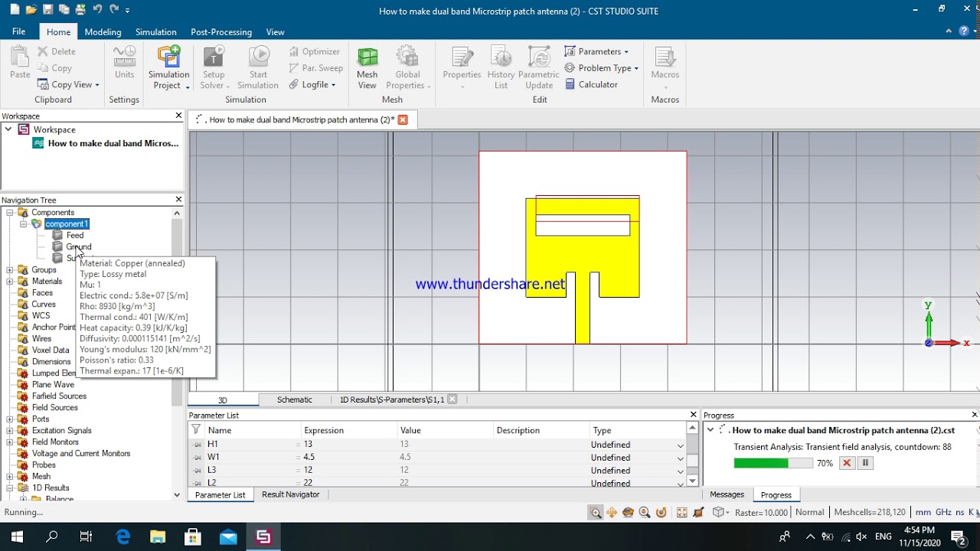Click the Save floppy disk icon

tap(48, 10)
